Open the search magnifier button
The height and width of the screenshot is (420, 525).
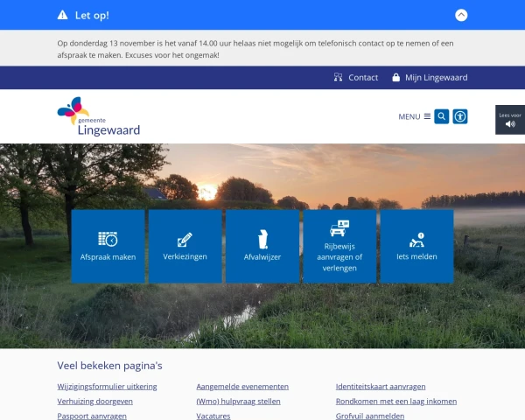pyautogui.click(x=442, y=116)
